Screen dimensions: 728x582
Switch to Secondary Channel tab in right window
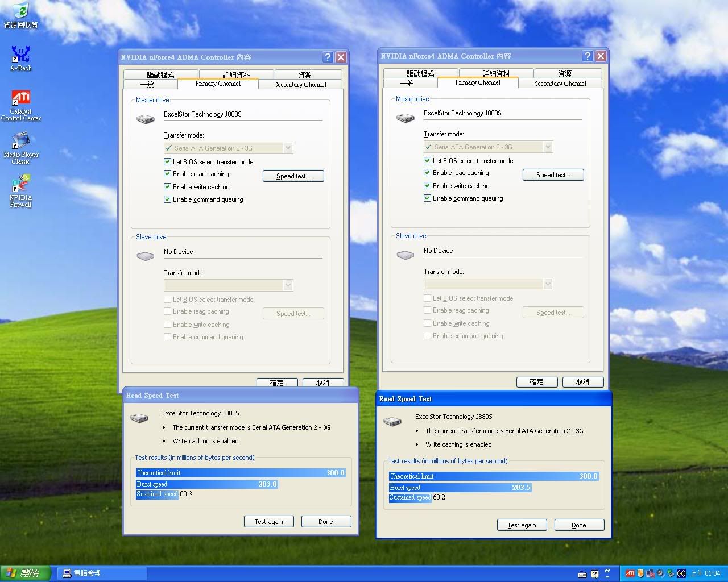[x=560, y=83]
